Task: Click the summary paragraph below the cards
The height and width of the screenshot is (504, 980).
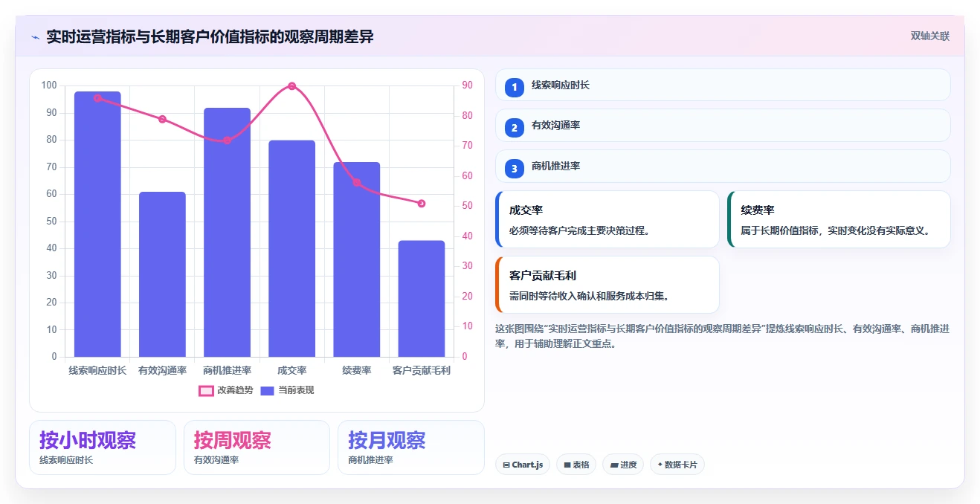Action: coord(722,336)
